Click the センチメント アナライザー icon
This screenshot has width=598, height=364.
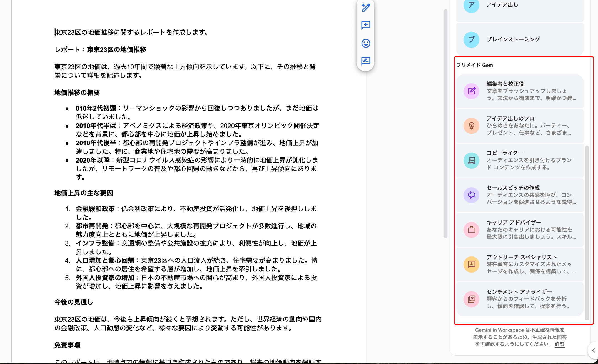[472, 299]
